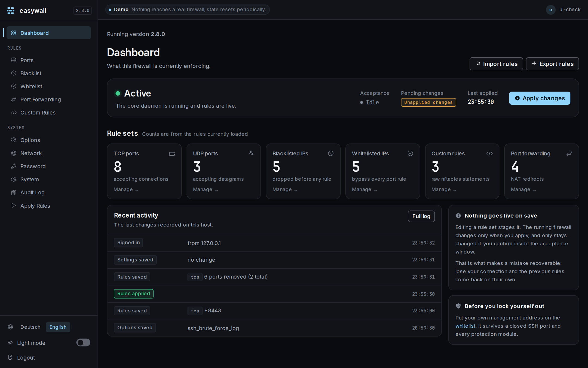Toggle the Light mode switch
Image resolution: width=588 pixels, height=368 pixels.
(x=83, y=342)
